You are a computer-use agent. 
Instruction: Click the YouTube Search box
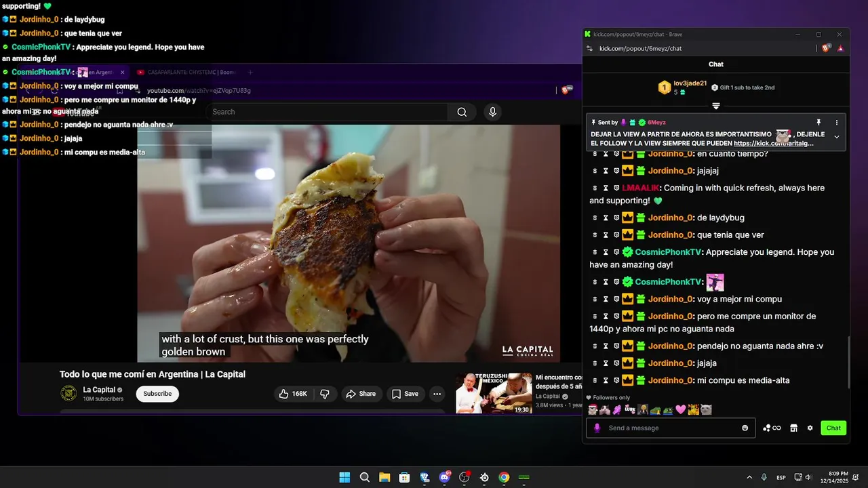326,112
